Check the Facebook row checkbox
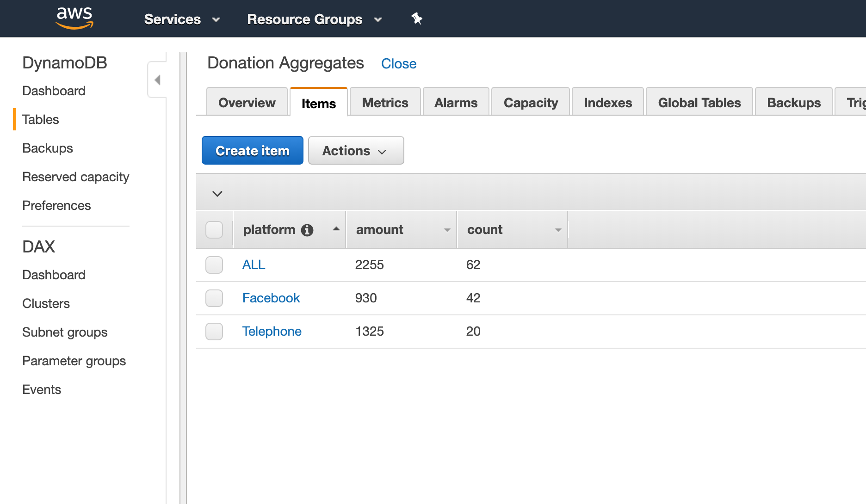 tap(214, 298)
